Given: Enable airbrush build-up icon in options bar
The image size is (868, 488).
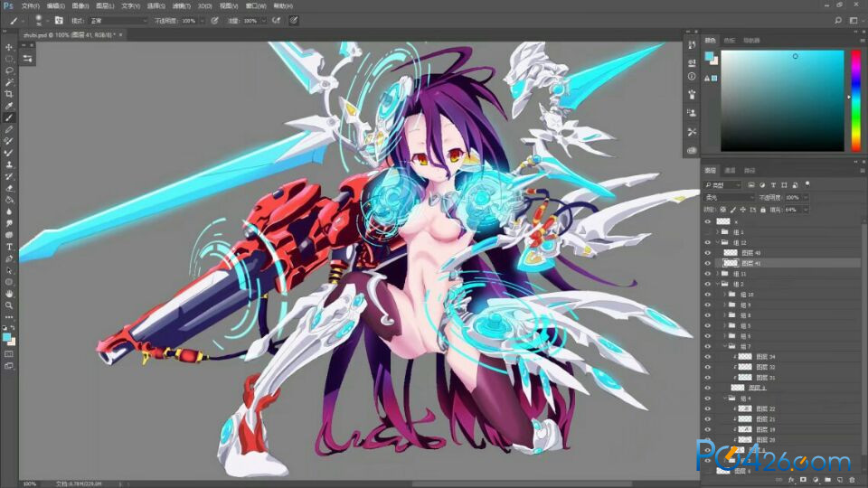Looking at the screenshot, I should (x=277, y=21).
